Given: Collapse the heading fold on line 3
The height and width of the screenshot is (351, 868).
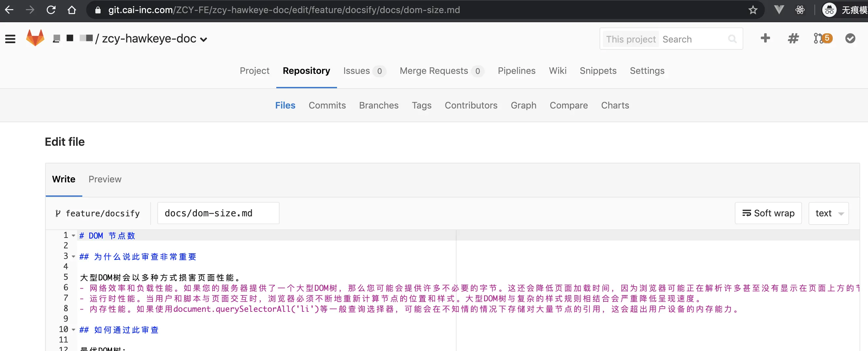Looking at the screenshot, I should [x=73, y=257].
